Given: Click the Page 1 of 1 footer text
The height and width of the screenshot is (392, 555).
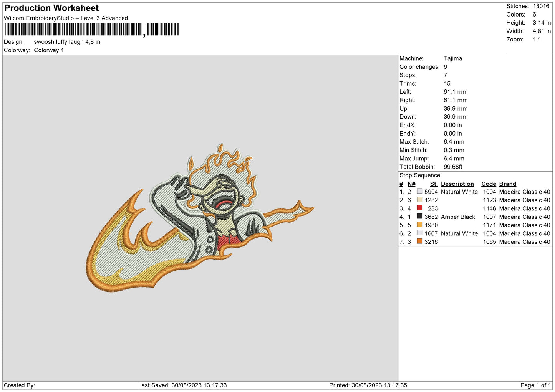Looking at the screenshot, I should pos(535,385).
